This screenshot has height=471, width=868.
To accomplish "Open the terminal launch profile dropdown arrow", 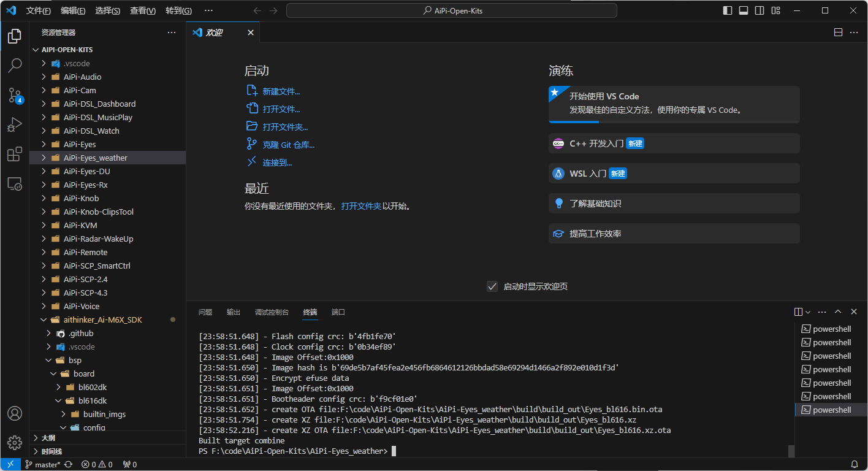I will pos(808,312).
